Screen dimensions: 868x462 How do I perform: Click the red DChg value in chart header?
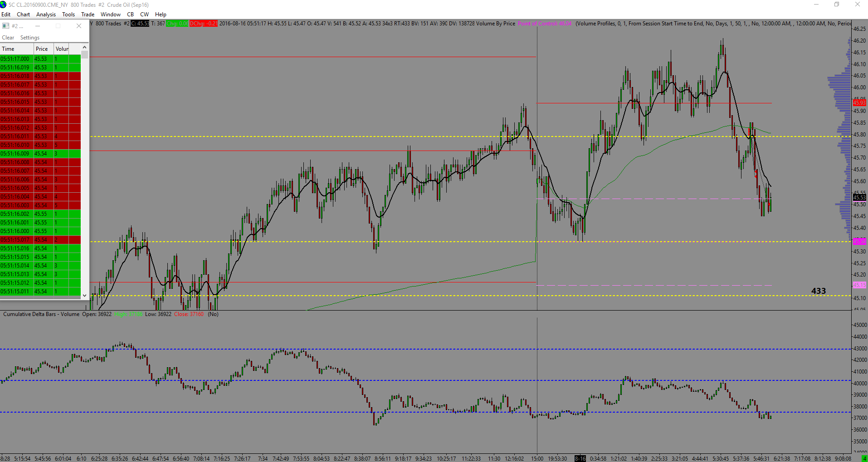click(x=204, y=24)
